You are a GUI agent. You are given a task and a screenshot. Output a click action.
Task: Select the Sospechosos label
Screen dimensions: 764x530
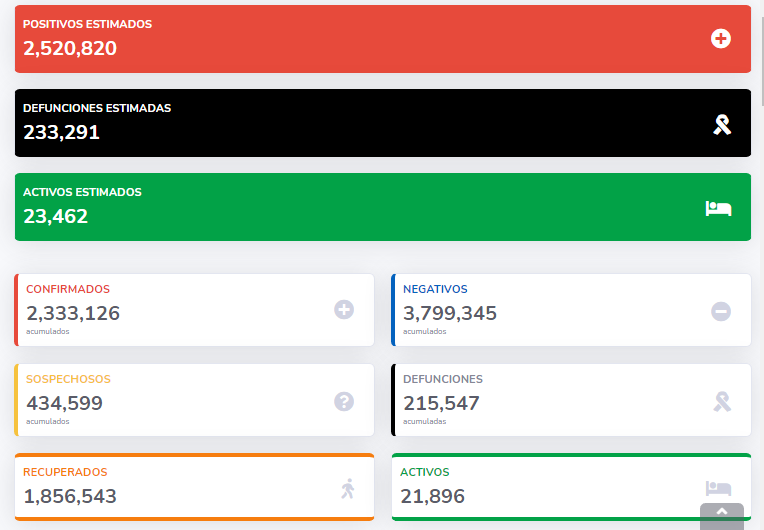(x=68, y=379)
